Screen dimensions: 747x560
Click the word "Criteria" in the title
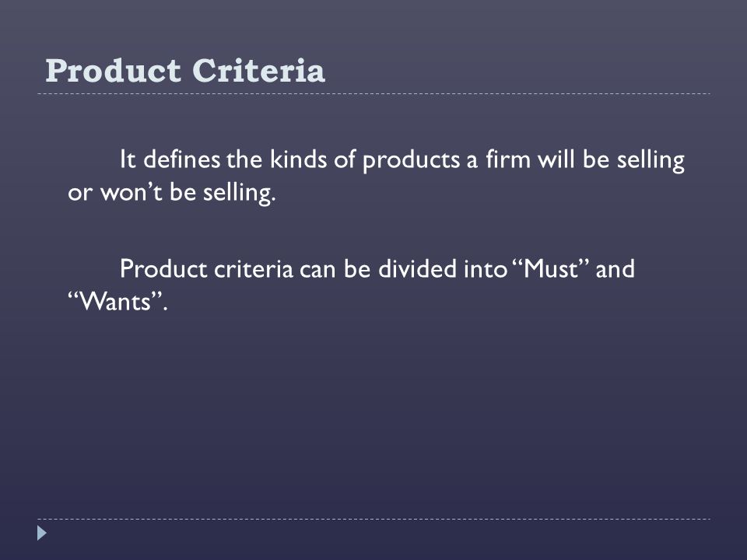click(x=258, y=71)
